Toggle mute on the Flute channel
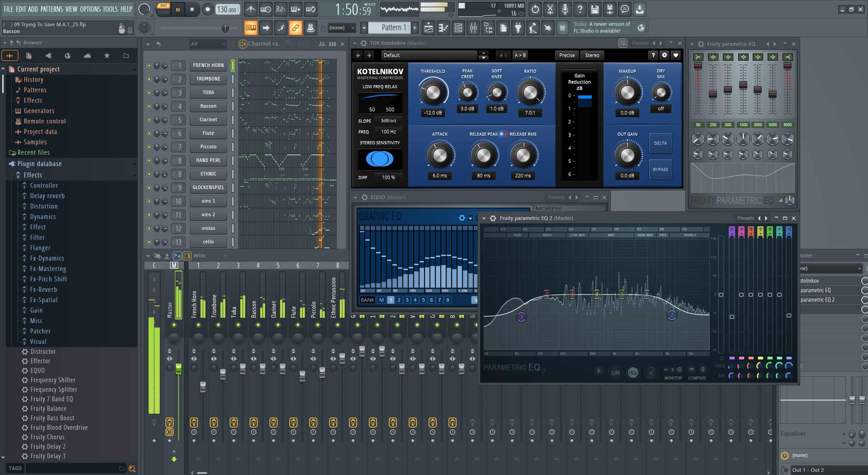Viewport: 868px width, 475px height. 149,133
